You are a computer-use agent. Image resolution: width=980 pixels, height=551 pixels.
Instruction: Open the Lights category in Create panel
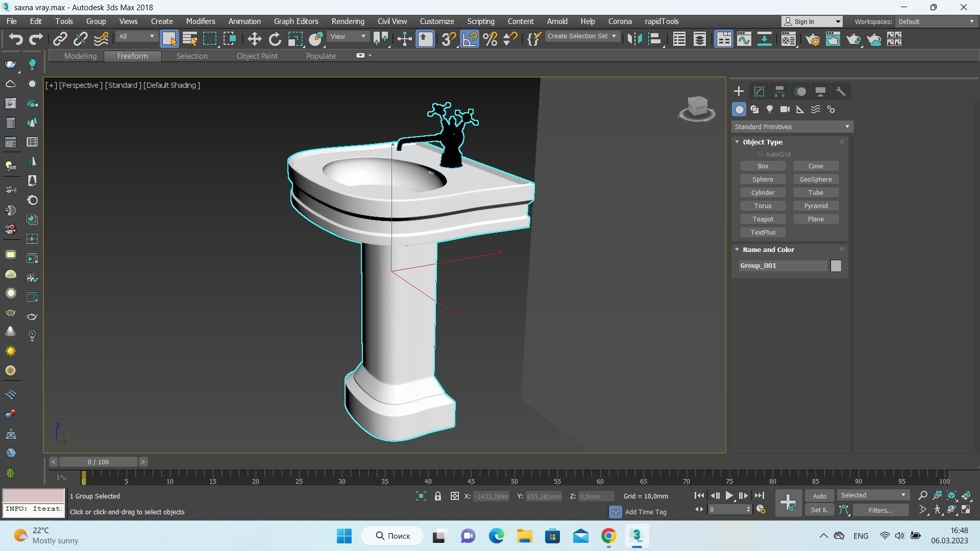770,109
